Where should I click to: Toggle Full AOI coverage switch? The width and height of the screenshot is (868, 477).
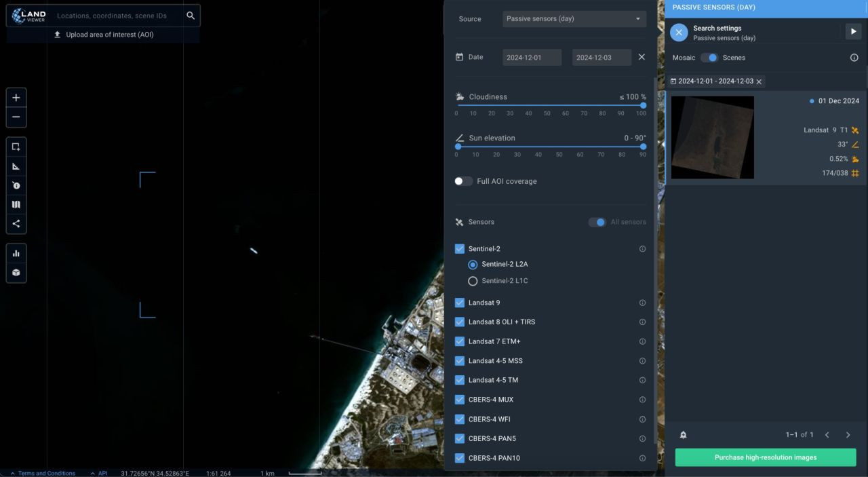(x=463, y=181)
